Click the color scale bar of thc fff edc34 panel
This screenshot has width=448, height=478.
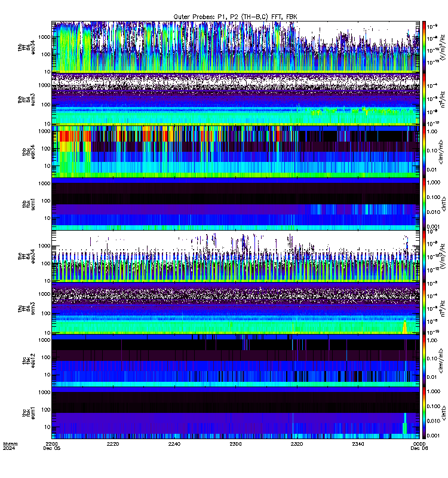click(424, 256)
